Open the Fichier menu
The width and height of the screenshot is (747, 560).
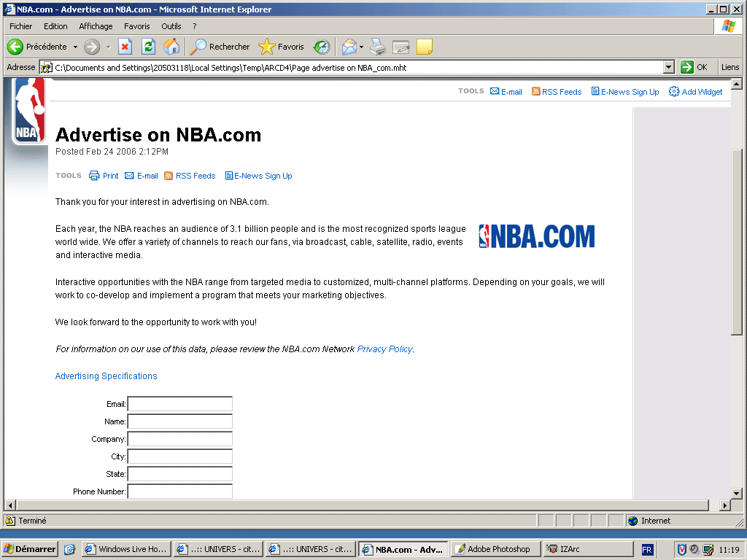pyautogui.click(x=21, y=26)
